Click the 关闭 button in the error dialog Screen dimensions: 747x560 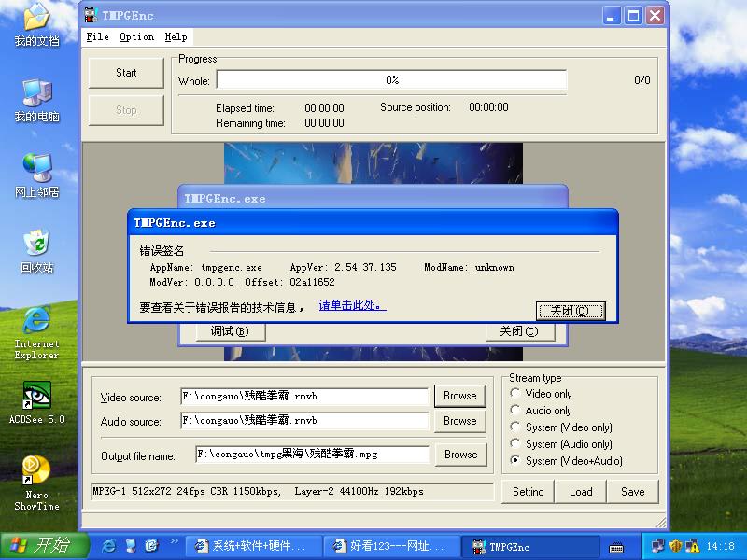pos(571,311)
